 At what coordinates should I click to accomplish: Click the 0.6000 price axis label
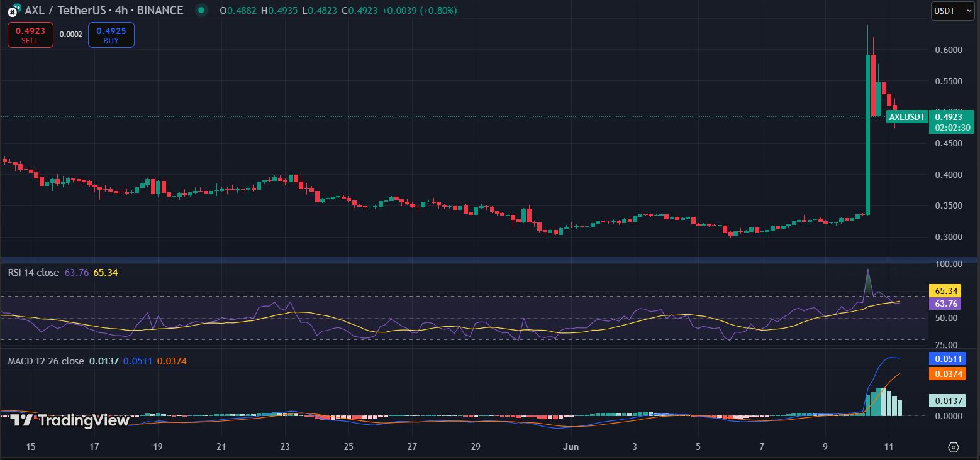tap(947, 50)
